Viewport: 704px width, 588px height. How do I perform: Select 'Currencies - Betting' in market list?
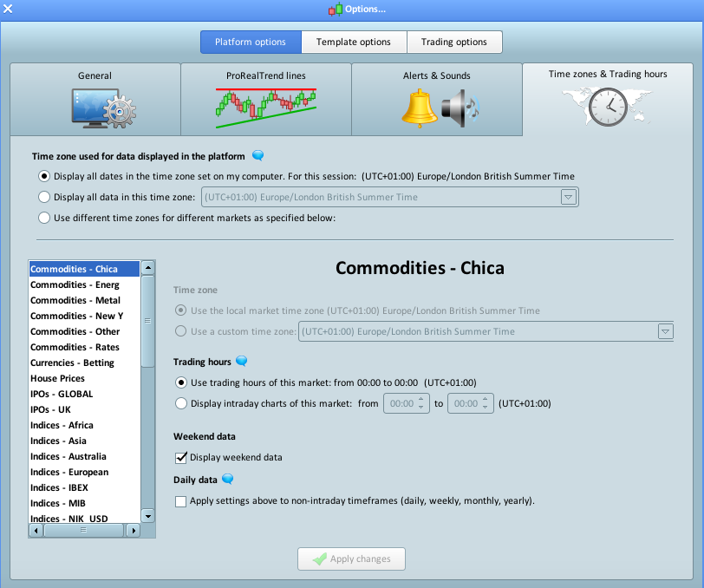84,363
